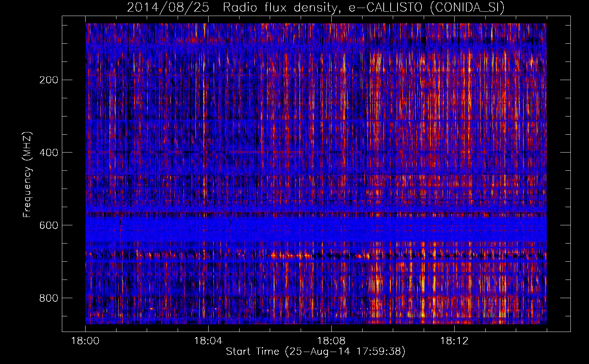Viewport: 589px width, 364px height.
Task: Click the 800 frequency tick label
Action: click(x=49, y=298)
